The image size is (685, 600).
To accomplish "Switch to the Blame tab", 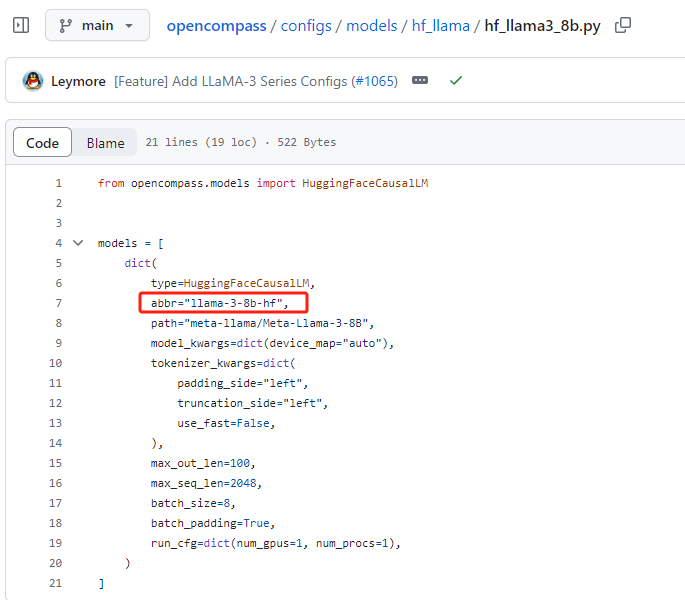I will click(x=105, y=143).
